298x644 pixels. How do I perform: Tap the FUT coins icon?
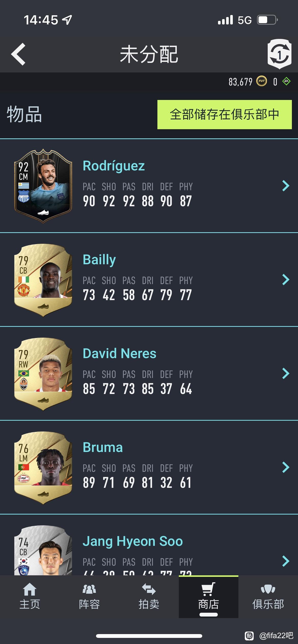coord(261,81)
